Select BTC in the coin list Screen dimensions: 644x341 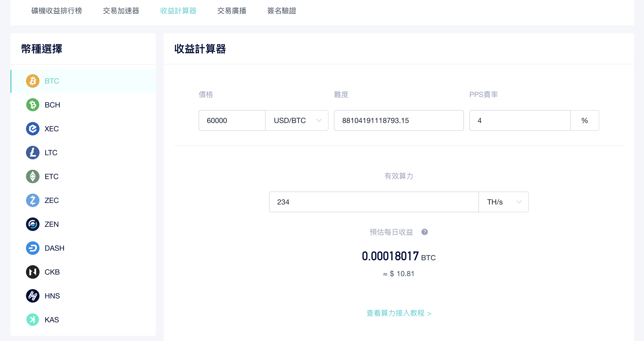click(83, 81)
